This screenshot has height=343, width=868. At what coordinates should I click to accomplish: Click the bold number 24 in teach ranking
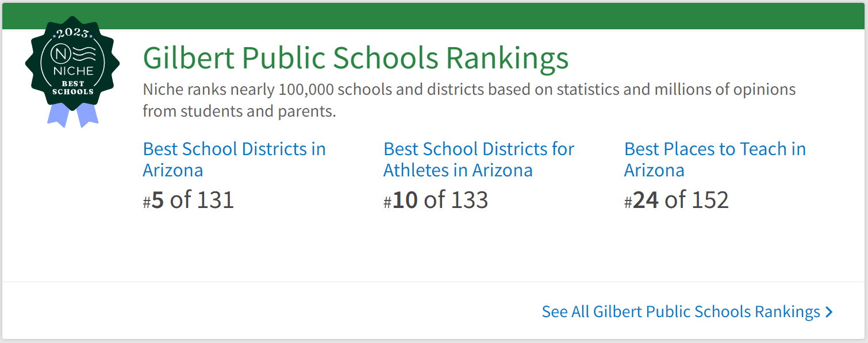point(646,200)
